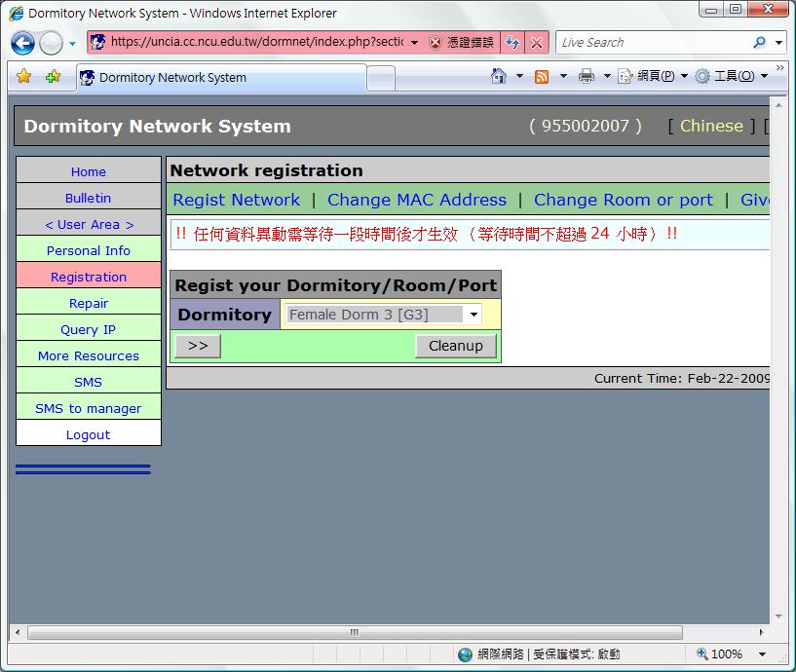Screen dimensions: 796x672
Task: Click the Refresh page icon
Action: coord(512,43)
